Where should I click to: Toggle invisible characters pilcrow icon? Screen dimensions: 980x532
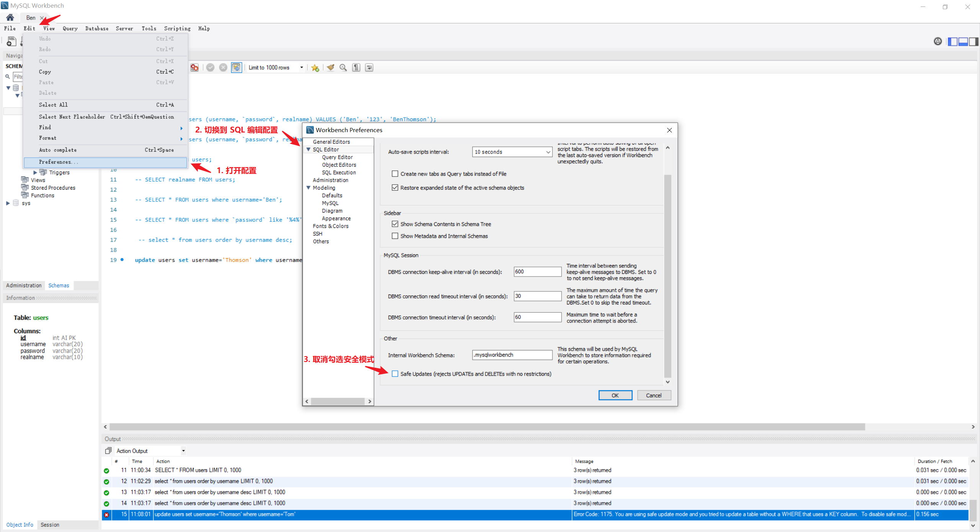(356, 67)
